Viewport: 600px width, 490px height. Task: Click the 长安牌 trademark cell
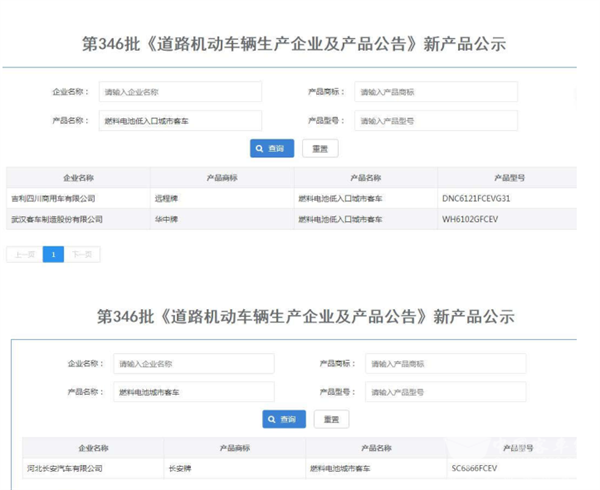point(181,468)
